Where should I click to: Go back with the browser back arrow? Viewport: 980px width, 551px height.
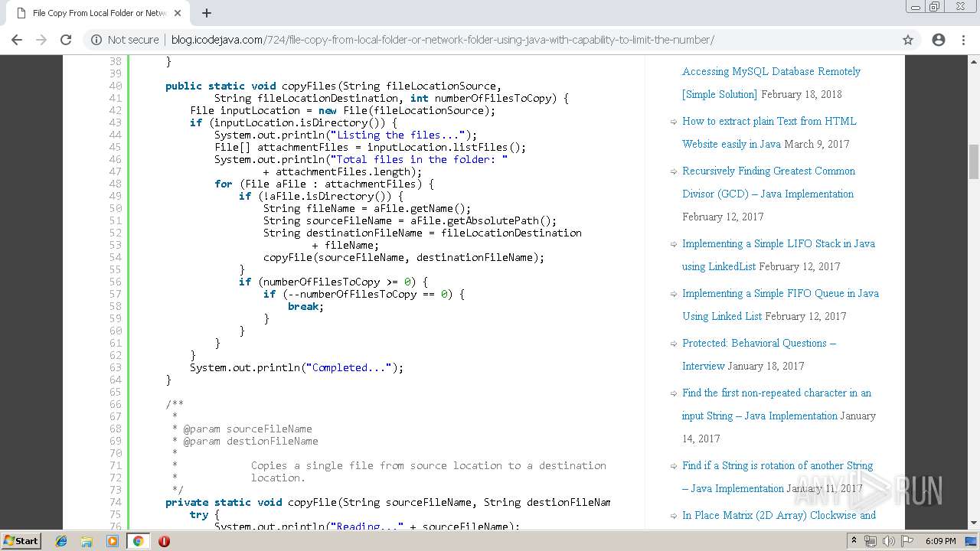[x=17, y=40]
